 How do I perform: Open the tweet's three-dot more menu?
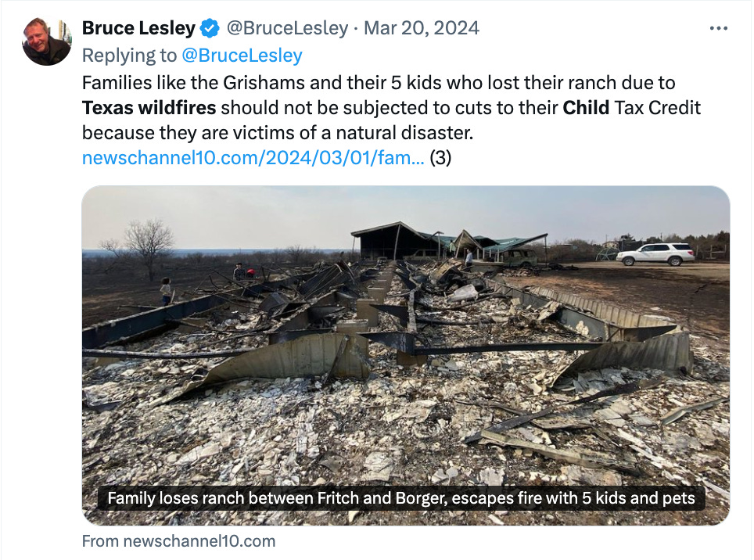click(718, 28)
